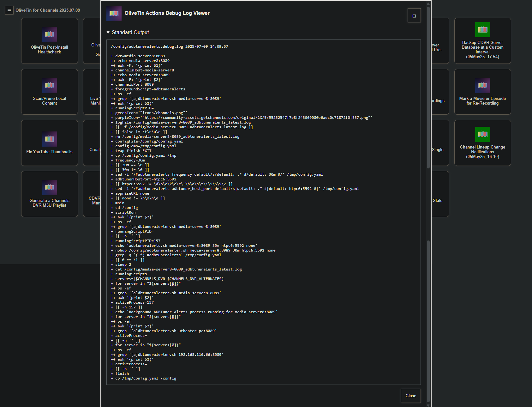Click the TV icon in the Debug Log Viewer header
Screen dimensions: 532x407
pos(114,14)
